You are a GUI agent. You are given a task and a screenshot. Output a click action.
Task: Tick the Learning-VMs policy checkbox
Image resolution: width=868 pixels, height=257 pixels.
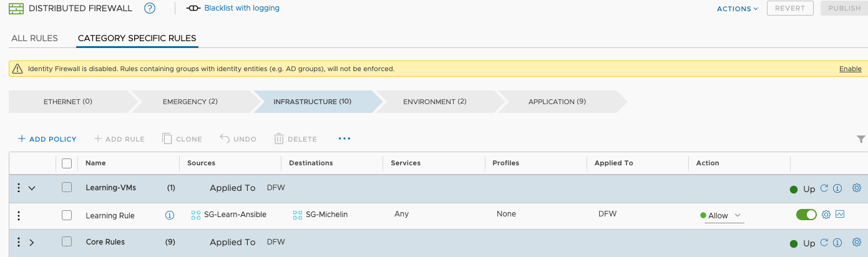pos(67,187)
